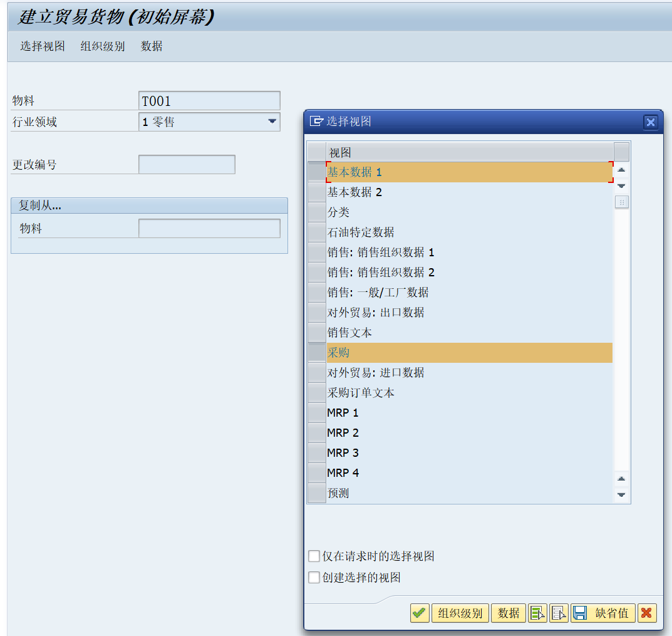Toggle row selector for MRP 1

(x=317, y=413)
